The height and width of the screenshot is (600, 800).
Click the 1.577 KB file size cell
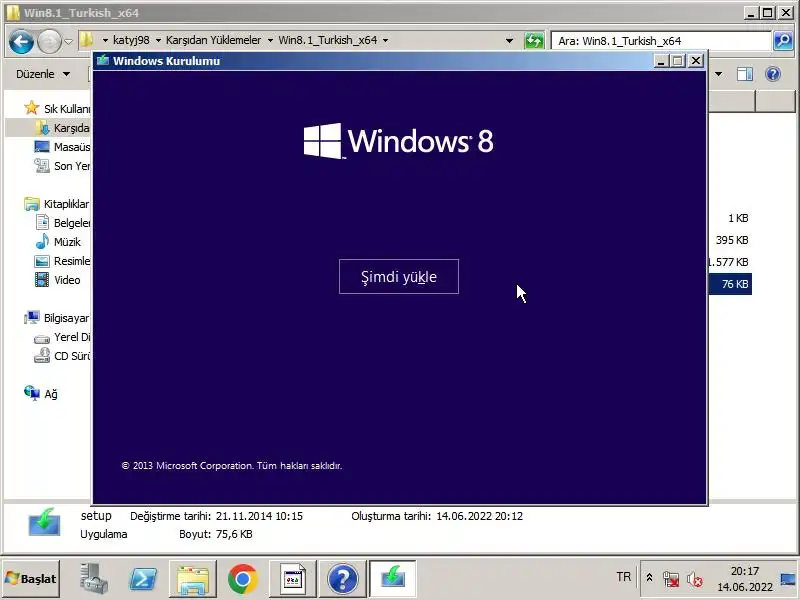tap(729, 262)
